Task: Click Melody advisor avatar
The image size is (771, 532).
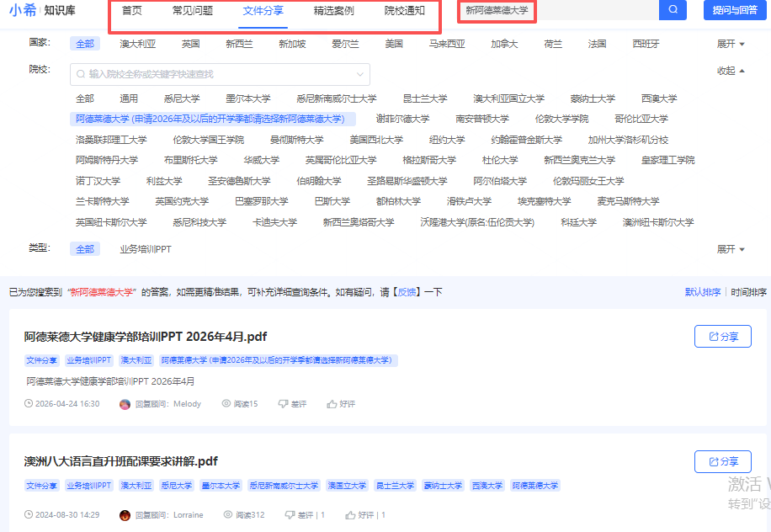Action: click(x=125, y=404)
